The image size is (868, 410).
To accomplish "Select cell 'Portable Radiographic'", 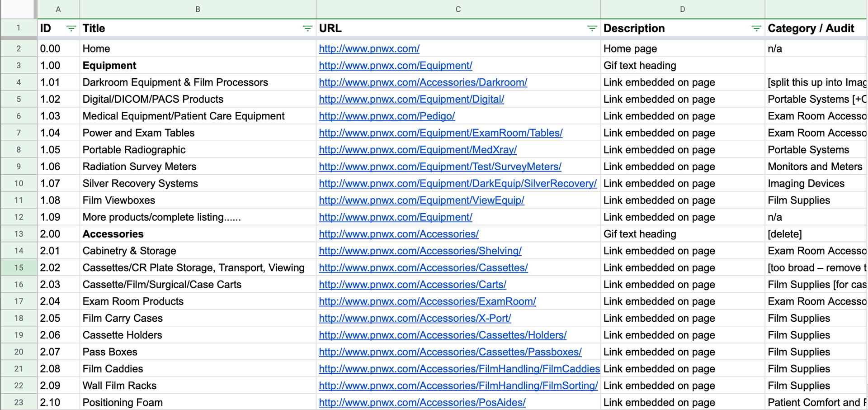I will [x=198, y=150].
